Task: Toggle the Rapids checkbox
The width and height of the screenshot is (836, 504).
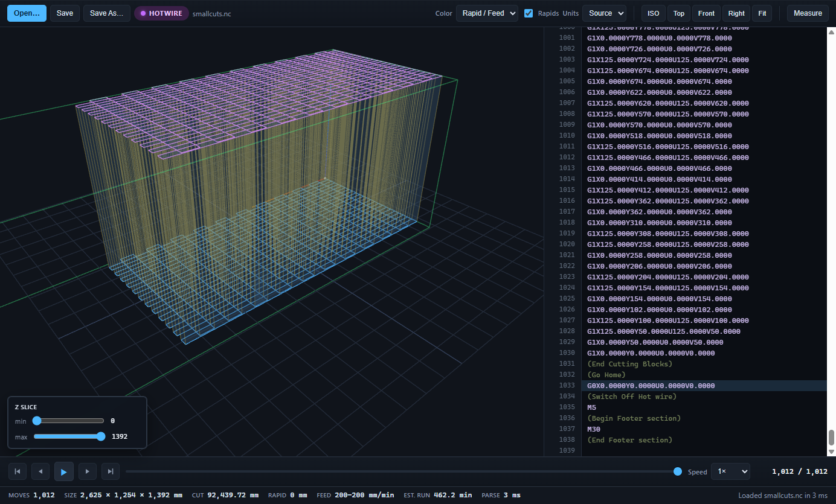Action: 529,13
